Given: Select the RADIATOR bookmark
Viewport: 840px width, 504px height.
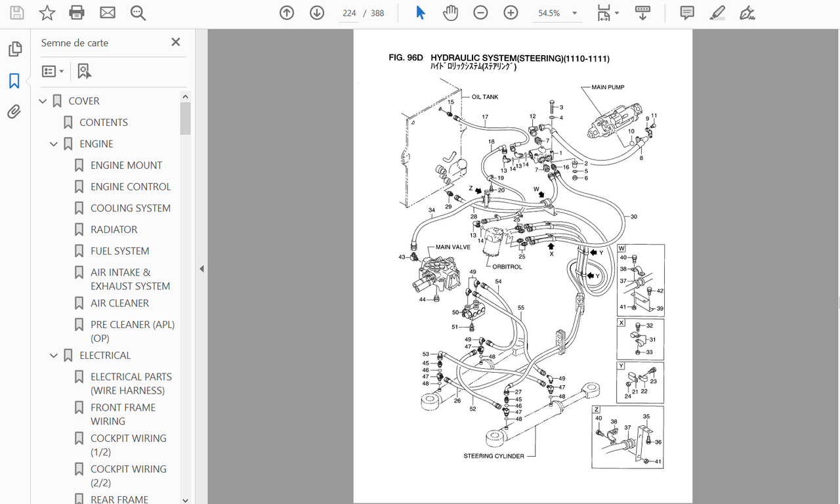Looking at the screenshot, I should tap(114, 229).
